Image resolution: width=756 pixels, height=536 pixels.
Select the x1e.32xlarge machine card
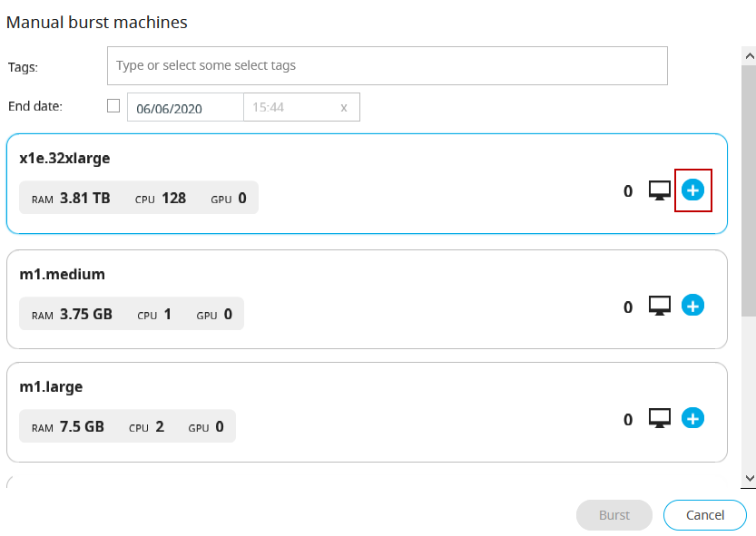pos(408,159)
